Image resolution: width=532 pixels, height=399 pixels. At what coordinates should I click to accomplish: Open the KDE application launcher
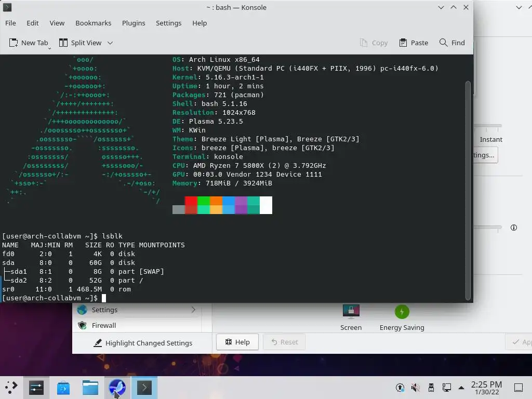point(11,387)
